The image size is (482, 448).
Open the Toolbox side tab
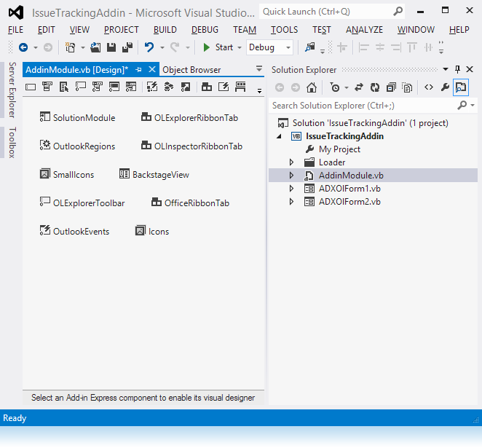[x=12, y=142]
